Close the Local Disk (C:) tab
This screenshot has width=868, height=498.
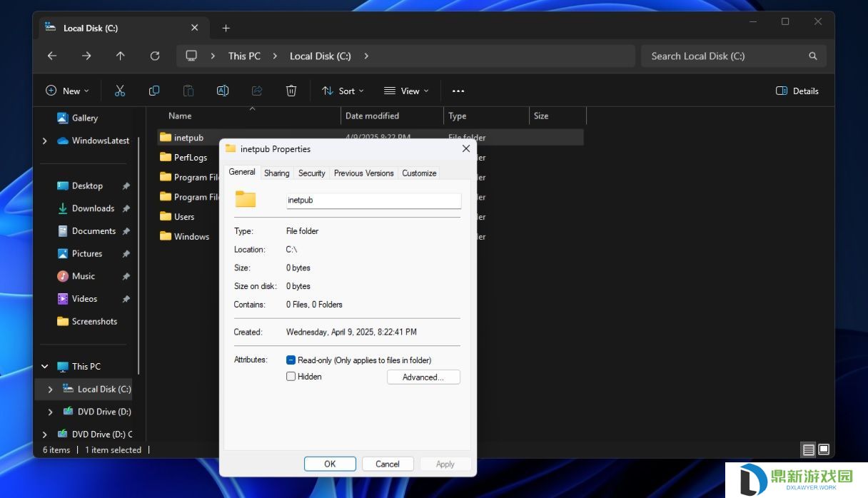195,28
